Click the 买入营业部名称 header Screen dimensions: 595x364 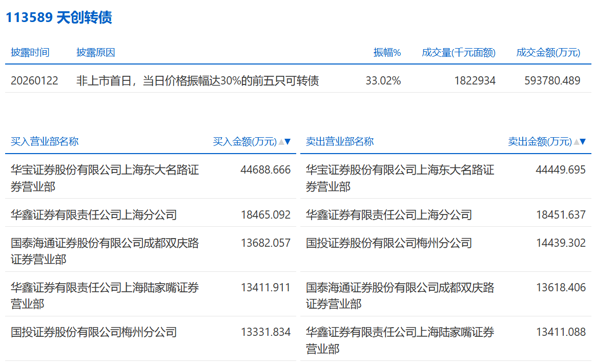(45, 141)
